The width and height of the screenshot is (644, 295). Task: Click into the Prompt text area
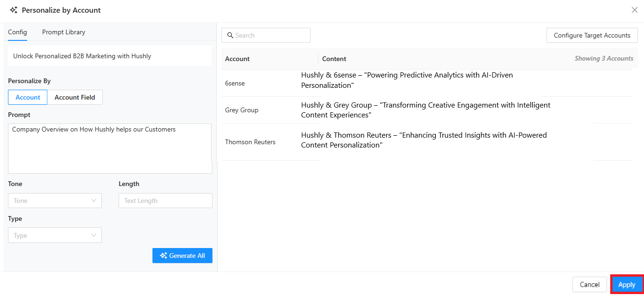(110, 148)
